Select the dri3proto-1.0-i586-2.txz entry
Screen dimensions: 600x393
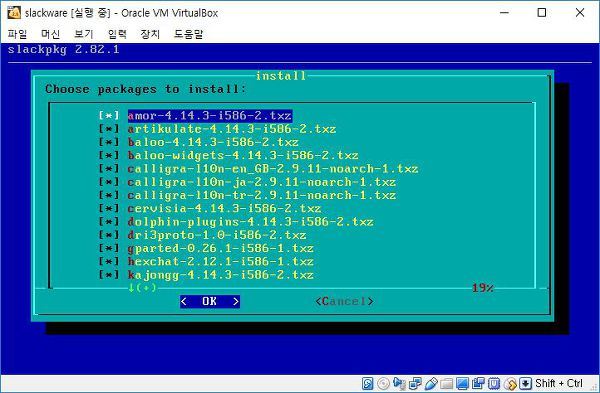[x=217, y=235]
